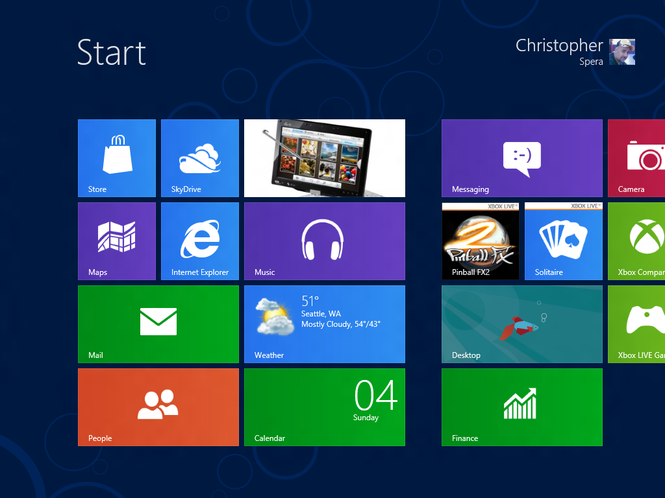This screenshot has height=498, width=665.
Task: Launch the Maps tile
Action: coord(117,241)
